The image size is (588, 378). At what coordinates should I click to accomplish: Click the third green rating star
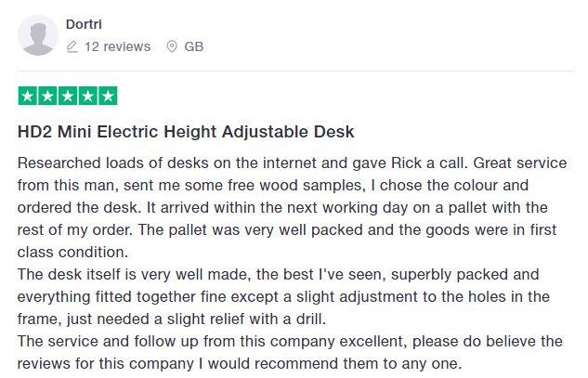[68, 96]
